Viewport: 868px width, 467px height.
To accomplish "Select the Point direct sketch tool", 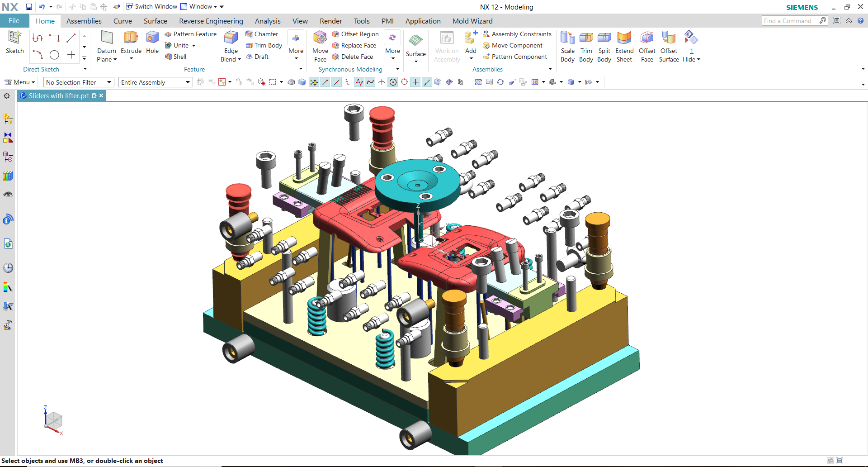I will [71, 55].
